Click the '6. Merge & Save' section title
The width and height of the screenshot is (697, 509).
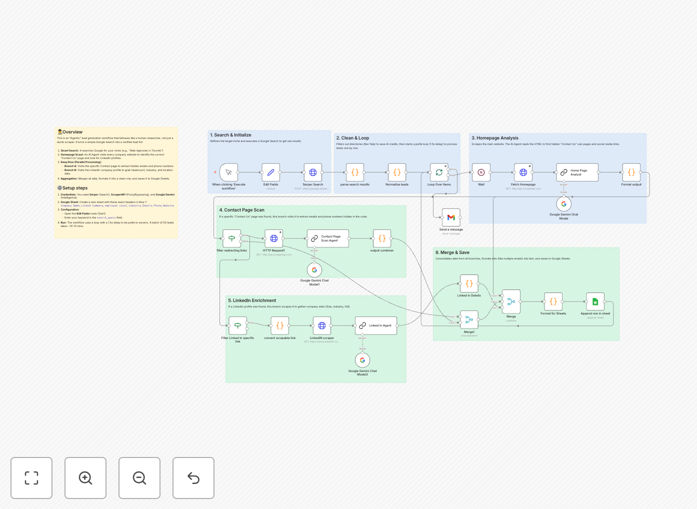tap(452, 252)
